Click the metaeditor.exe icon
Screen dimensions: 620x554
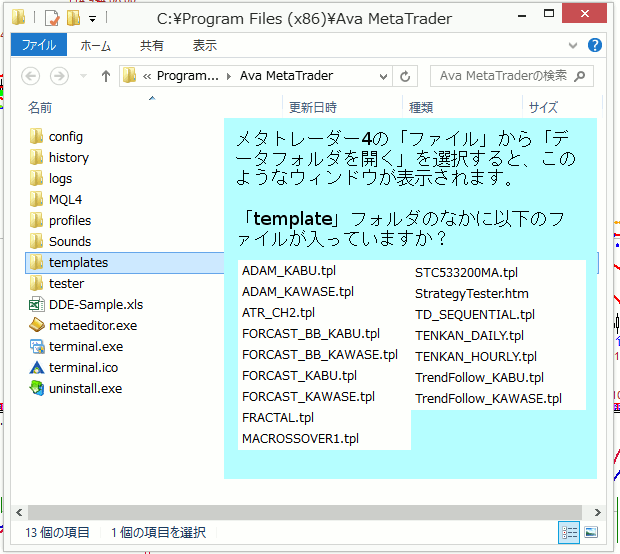37,325
